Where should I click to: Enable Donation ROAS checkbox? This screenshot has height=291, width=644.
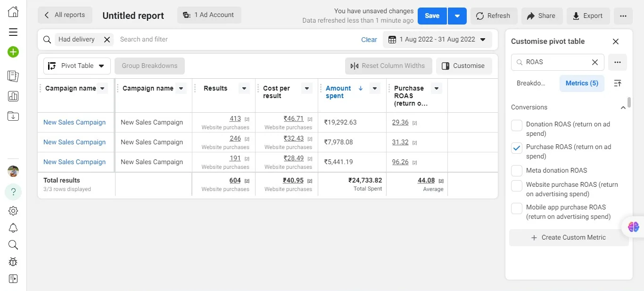(517, 125)
